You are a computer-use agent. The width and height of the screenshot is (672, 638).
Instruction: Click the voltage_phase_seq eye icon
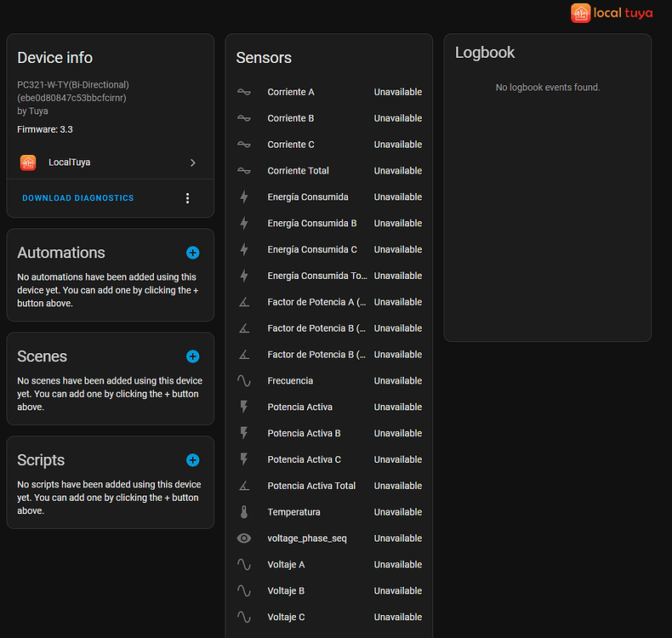point(244,538)
